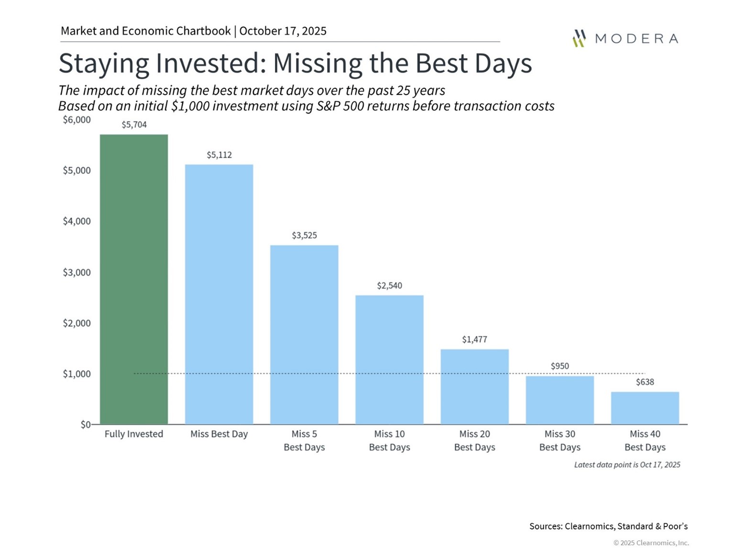Click the Modera logo icon
Screen dimensions: 747x560
click(x=579, y=38)
